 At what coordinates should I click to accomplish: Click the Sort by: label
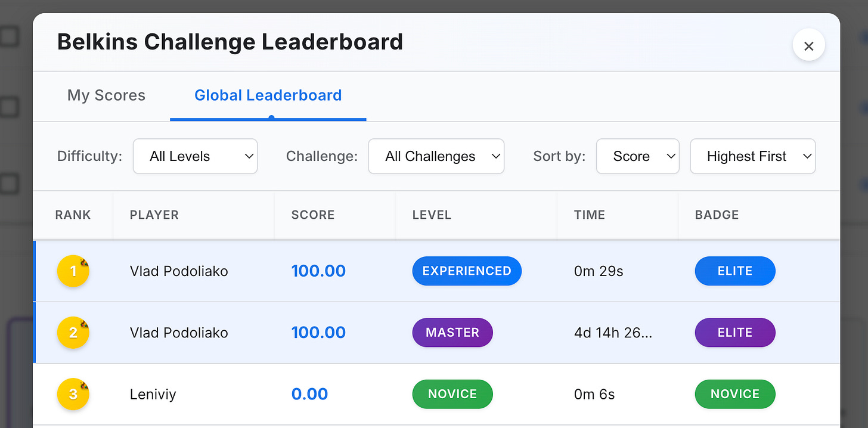pos(559,156)
